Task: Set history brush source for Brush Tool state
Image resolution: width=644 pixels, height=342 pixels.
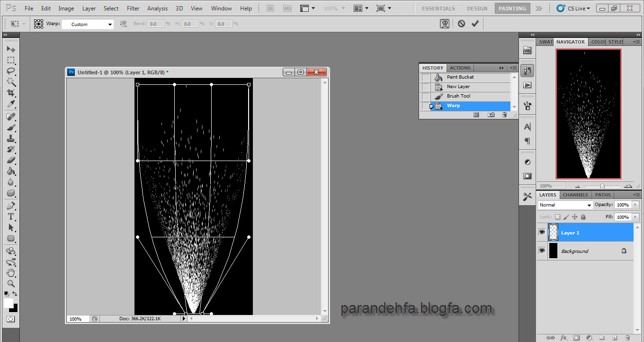Action: point(426,96)
